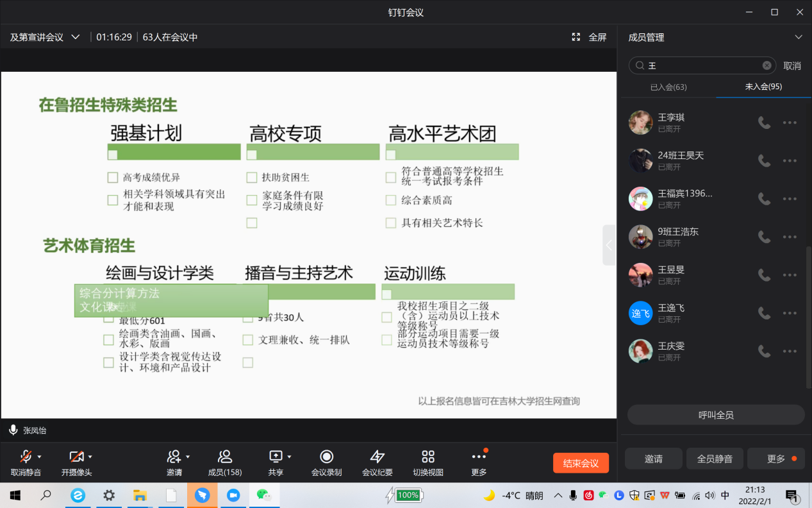Open members list (成员158)

pyautogui.click(x=224, y=457)
